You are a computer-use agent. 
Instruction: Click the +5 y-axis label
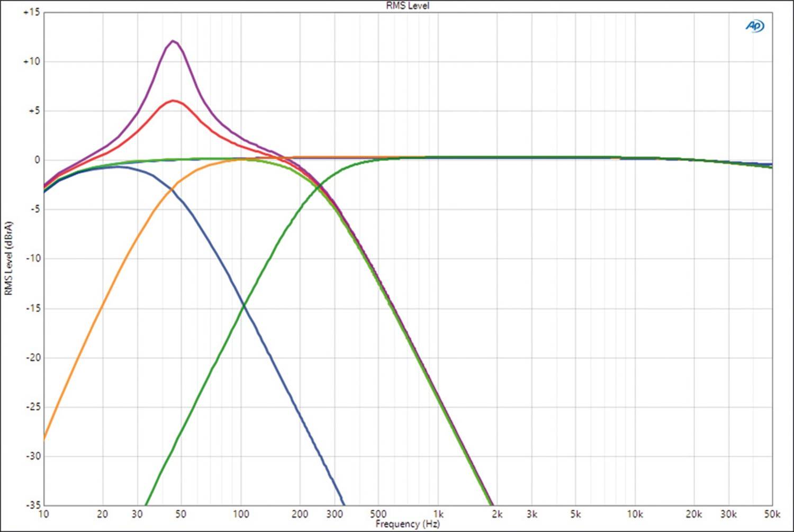tap(33, 111)
